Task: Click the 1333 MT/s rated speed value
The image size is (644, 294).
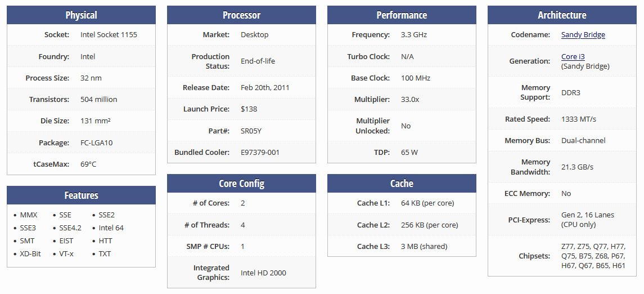Action: pyautogui.click(x=579, y=119)
